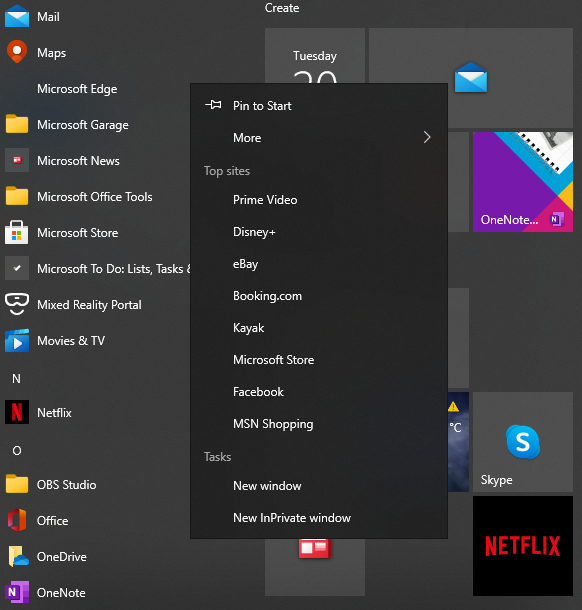Click the pin icon beside Pin to Start
Image resolution: width=582 pixels, height=610 pixels.
click(x=214, y=105)
